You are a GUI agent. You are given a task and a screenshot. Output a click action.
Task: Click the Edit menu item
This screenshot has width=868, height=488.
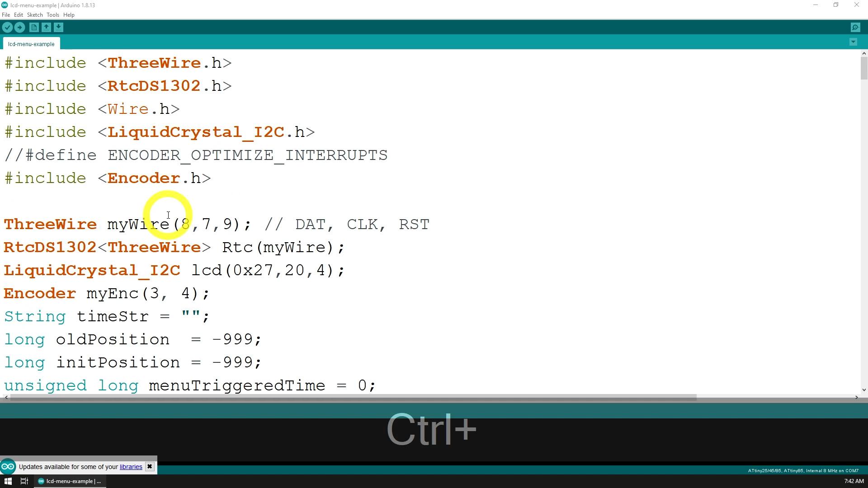click(19, 14)
